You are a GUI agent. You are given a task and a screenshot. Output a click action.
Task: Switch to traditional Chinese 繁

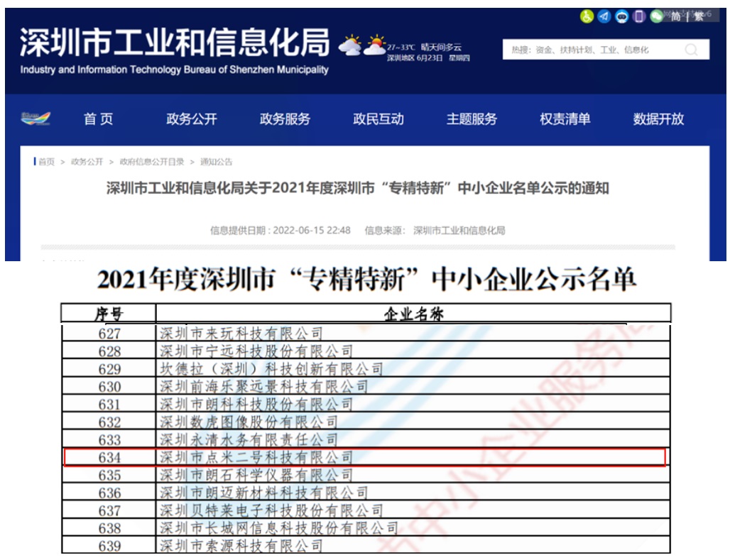699,17
